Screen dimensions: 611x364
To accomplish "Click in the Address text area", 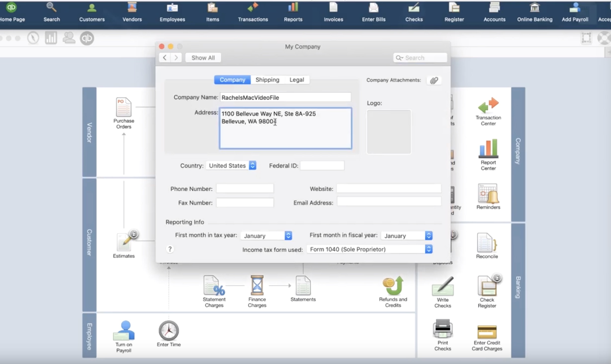I will pyautogui.click(x=286, y=128).
